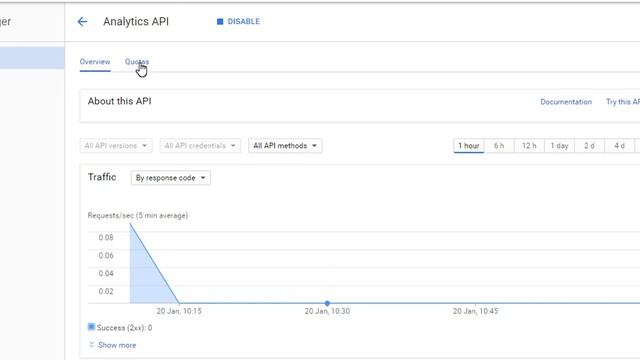The image size is (640, 360).
Task: Click the 0.08 axis value
Action: [x=106, y=238]
